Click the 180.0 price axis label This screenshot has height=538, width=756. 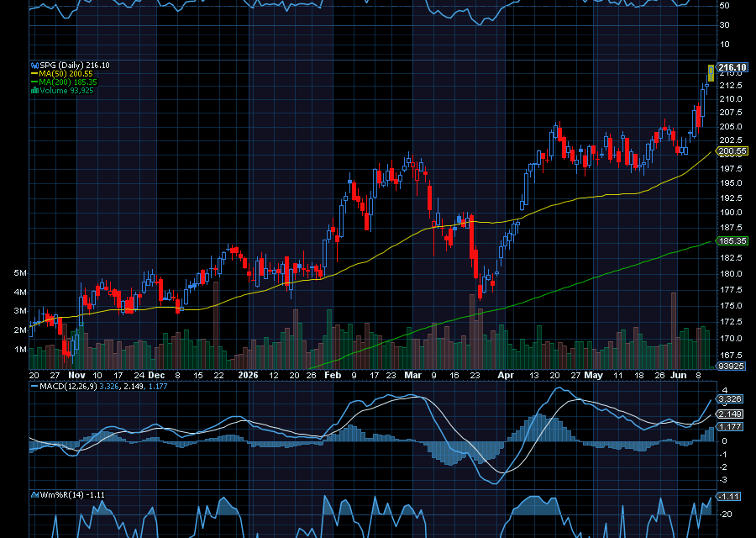pyautogui.click(x=731, y=273)
